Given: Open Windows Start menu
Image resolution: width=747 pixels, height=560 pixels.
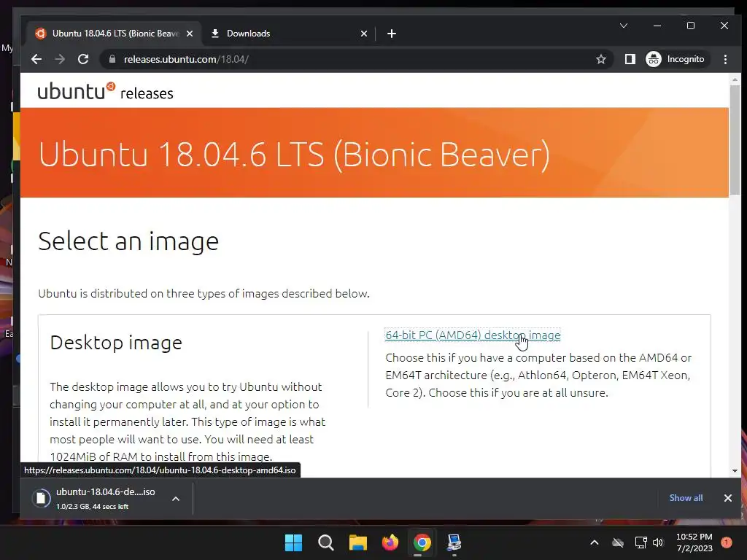Looking at the screenshot, I should [x=293, y=542].
